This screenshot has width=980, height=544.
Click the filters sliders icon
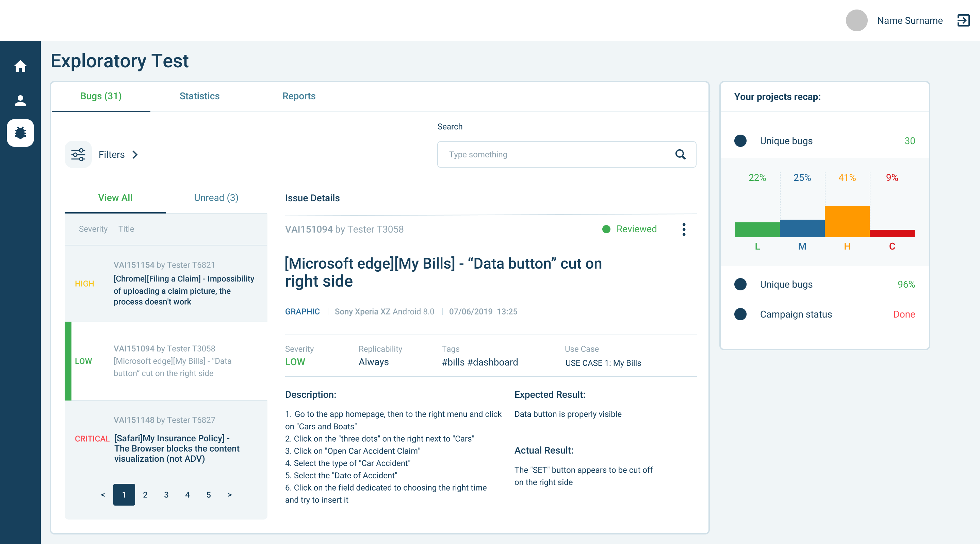pos(78,154)
